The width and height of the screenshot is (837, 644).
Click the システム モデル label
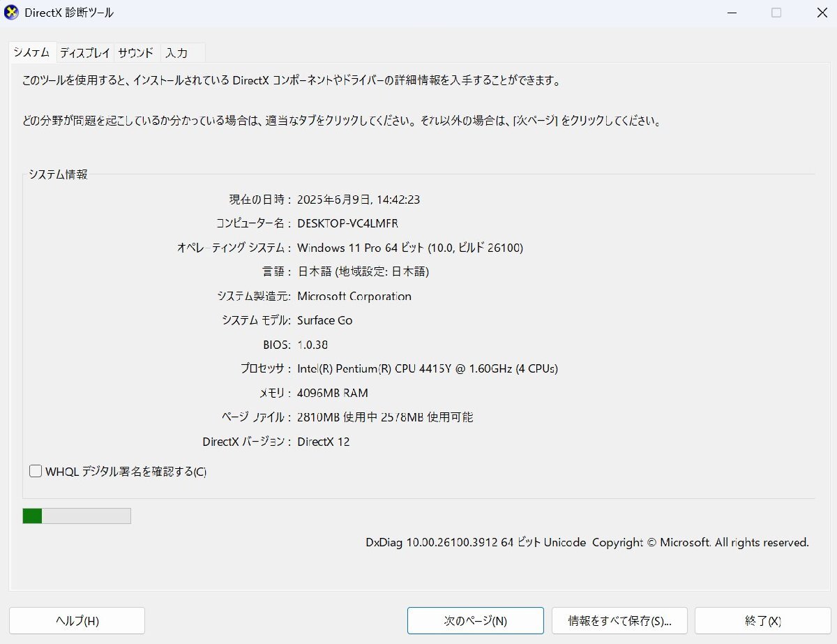click(x=256, y=320)
